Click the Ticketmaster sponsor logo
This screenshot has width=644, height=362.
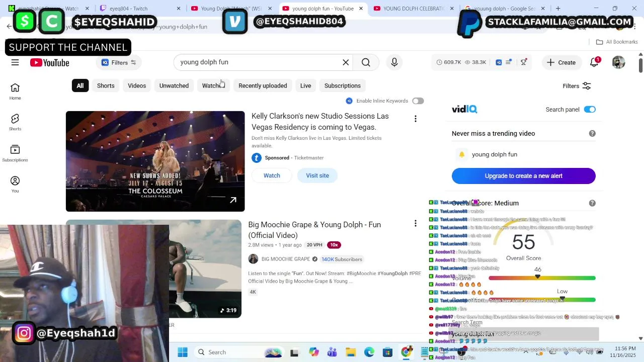tap(257, 158)
